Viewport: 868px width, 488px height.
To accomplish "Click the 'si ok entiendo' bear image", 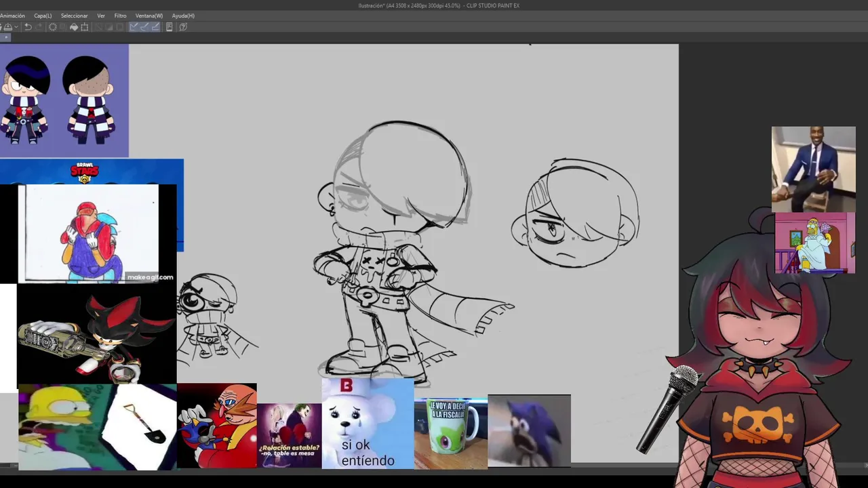I will 368,423.
